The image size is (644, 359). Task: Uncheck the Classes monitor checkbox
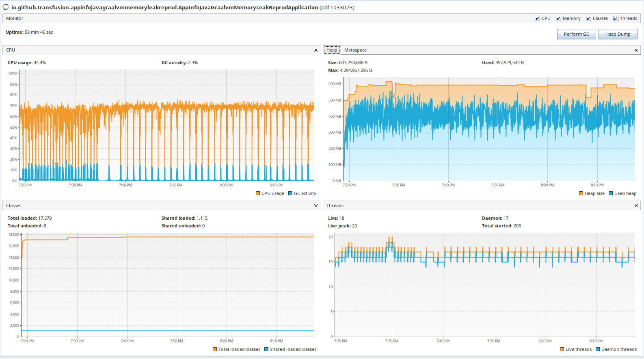(x=588, y=18)
